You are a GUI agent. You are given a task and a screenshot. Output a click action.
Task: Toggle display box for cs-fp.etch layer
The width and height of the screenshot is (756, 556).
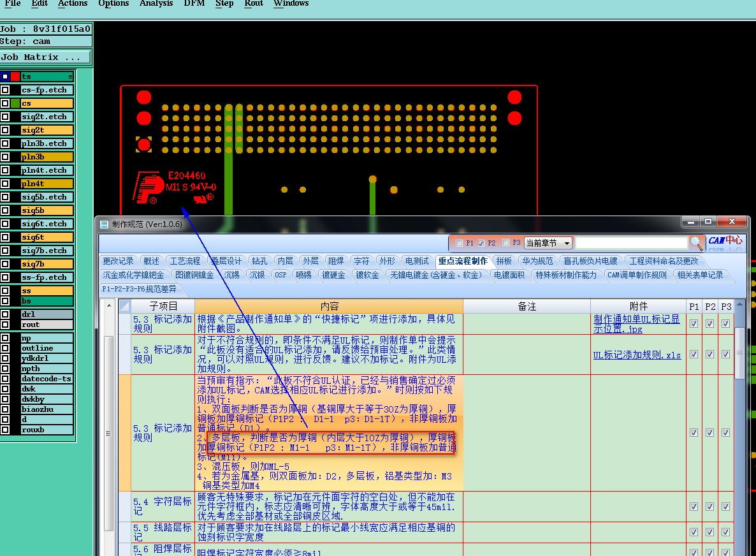click(x=5, y=90)
